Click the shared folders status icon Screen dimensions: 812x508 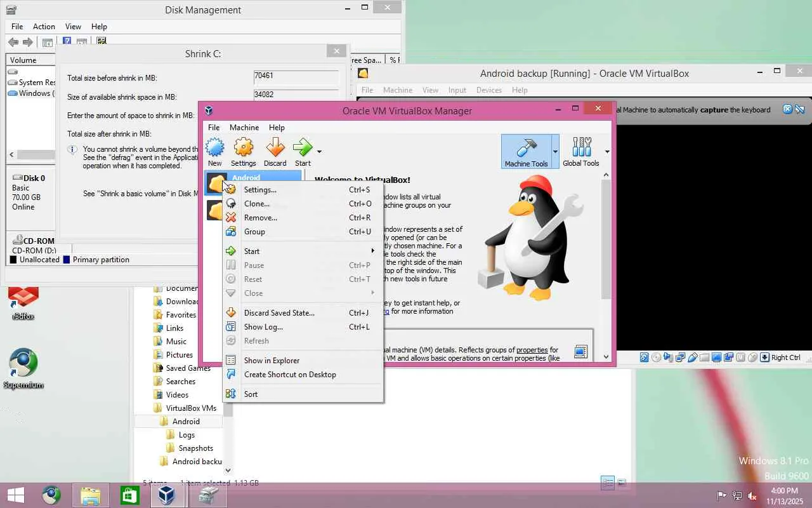click(705, 358)
